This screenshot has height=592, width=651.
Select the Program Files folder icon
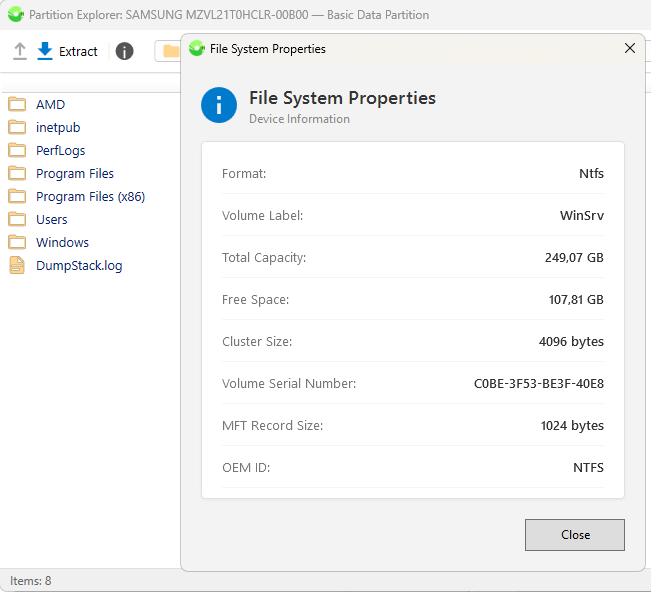tap(17, 173)
